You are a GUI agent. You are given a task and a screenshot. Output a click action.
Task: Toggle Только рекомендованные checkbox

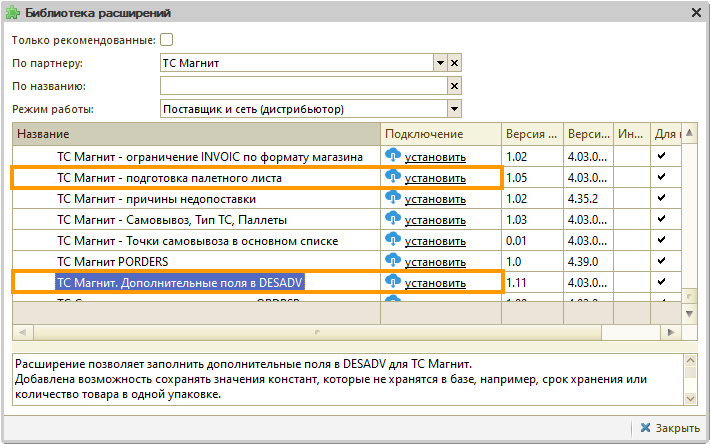pos(166,40)
